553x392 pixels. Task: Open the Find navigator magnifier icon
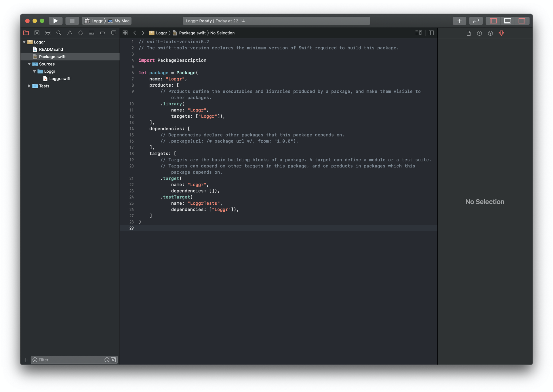[x=59, y=33]
